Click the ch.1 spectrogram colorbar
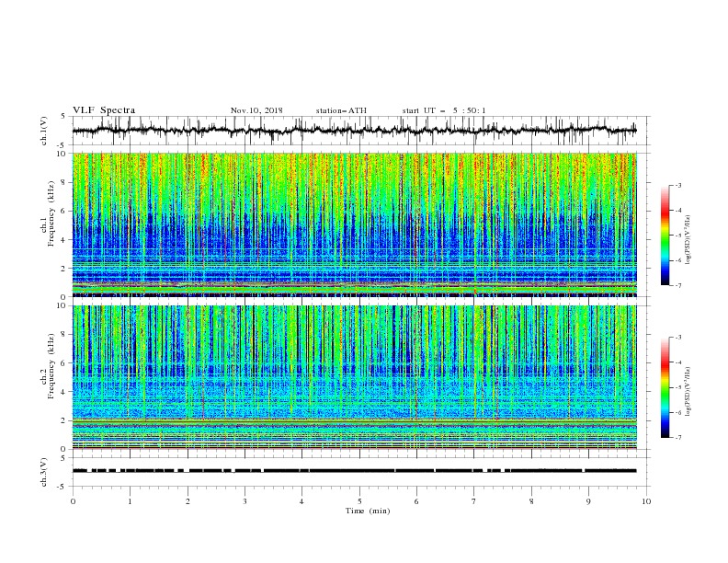This screenshot has width=728, height=563. pyautogui.click(x=665, y=236)
